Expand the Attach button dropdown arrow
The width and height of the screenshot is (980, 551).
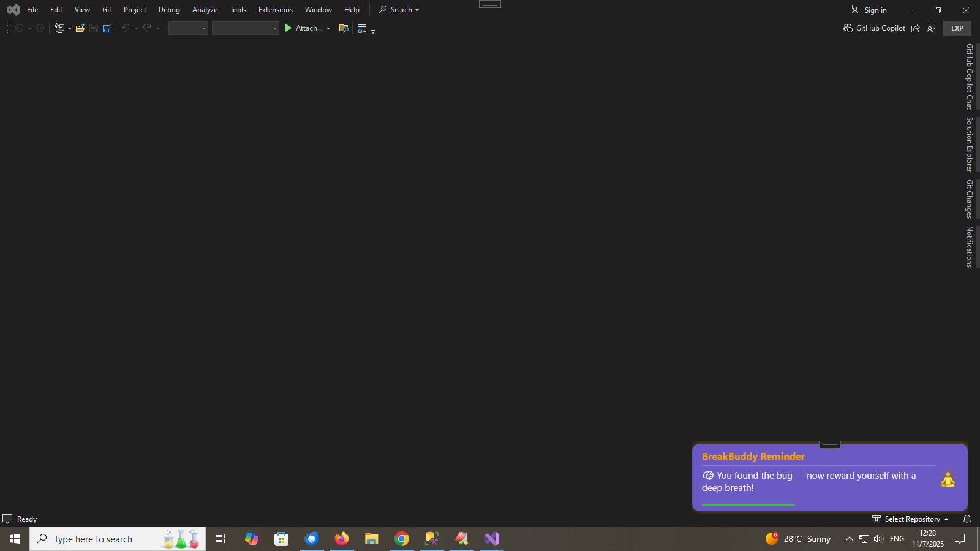click(x=328, y=28)
